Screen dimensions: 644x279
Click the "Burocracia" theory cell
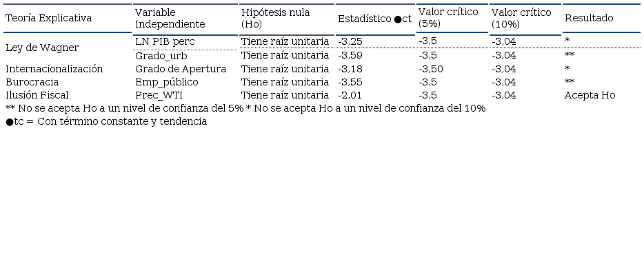32,82
